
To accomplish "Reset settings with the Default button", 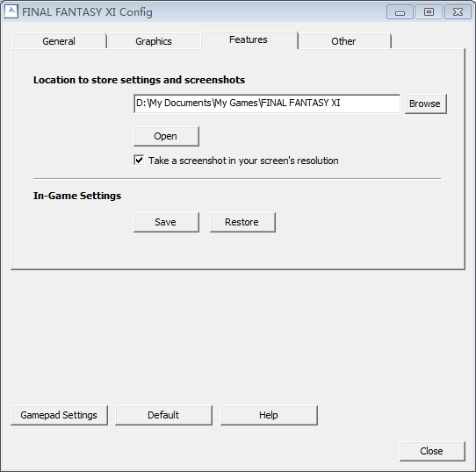I will click(163, 415).
